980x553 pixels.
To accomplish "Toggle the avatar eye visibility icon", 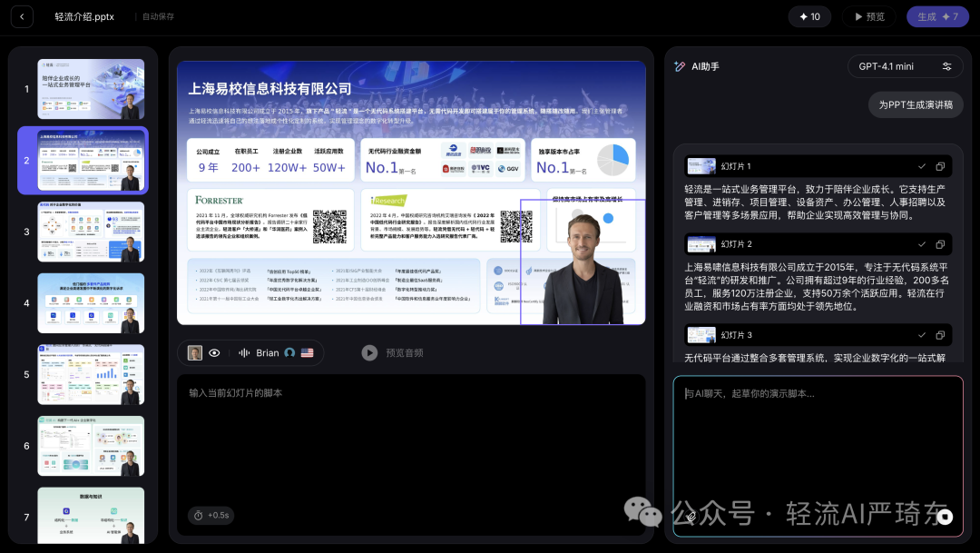I will point(215,352).
